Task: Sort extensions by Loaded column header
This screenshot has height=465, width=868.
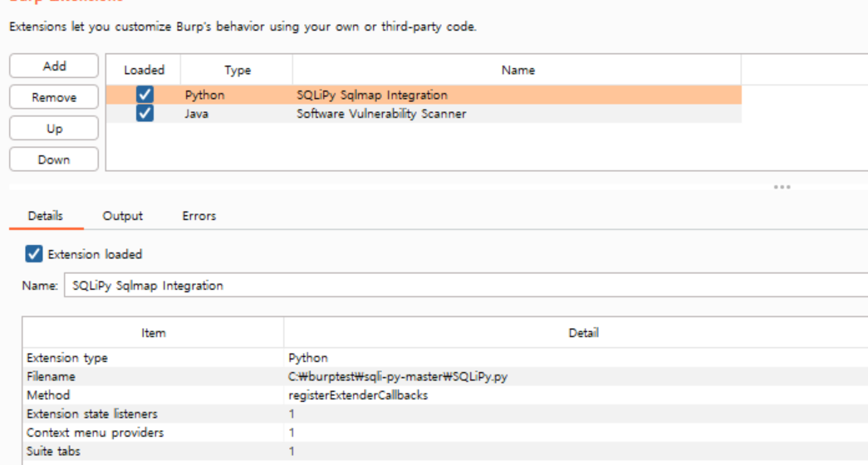Action: 144,70
